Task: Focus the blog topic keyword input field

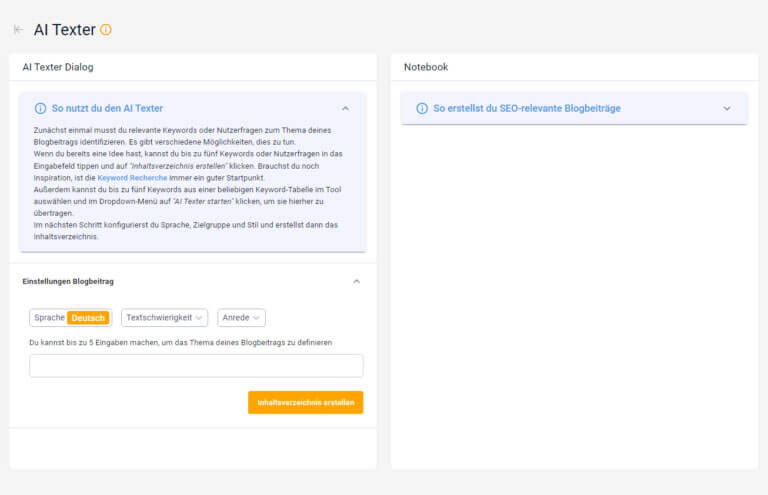Action: click(x=196, y=366)
